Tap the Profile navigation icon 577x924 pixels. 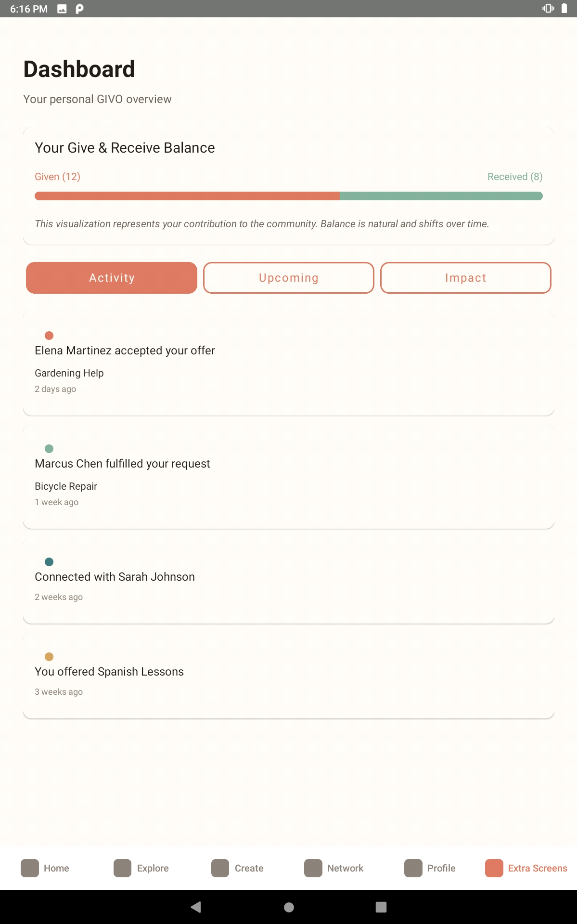point(413,868)
